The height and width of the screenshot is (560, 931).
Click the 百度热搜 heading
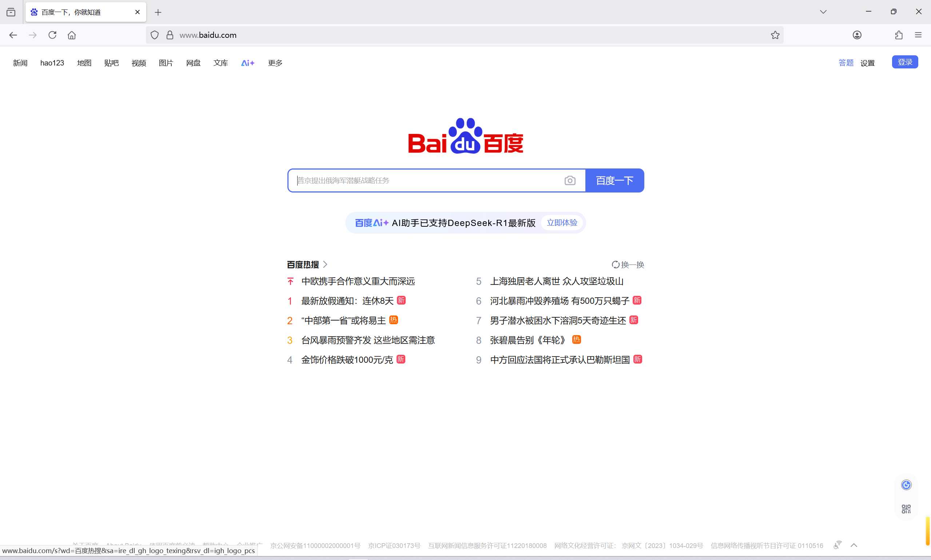(303, 265)
